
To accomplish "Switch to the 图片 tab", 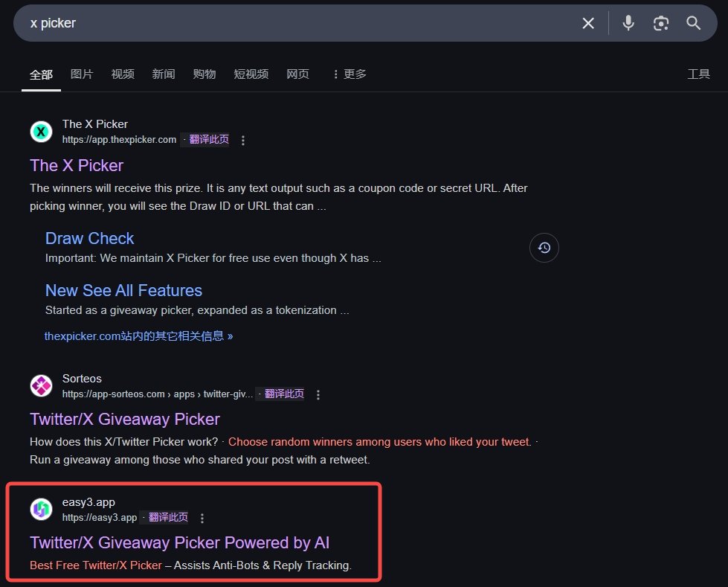I will tap(82, 74).
